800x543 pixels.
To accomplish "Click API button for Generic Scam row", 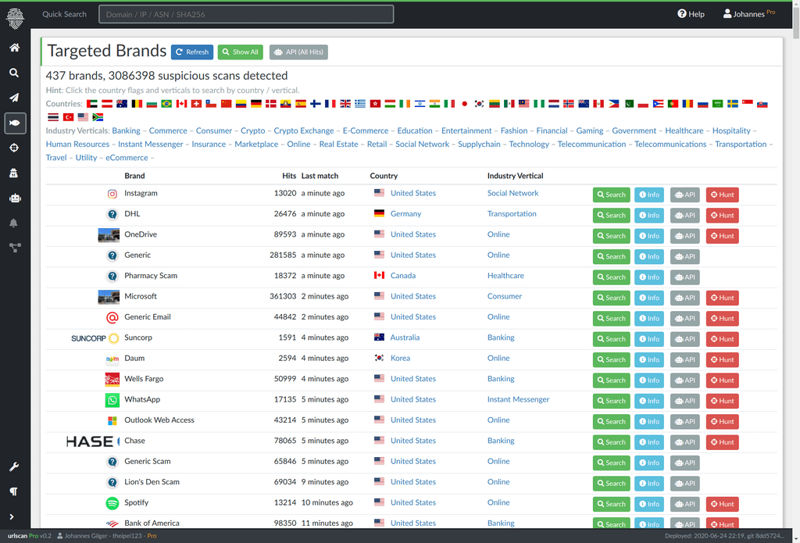I will pos(685,463).
